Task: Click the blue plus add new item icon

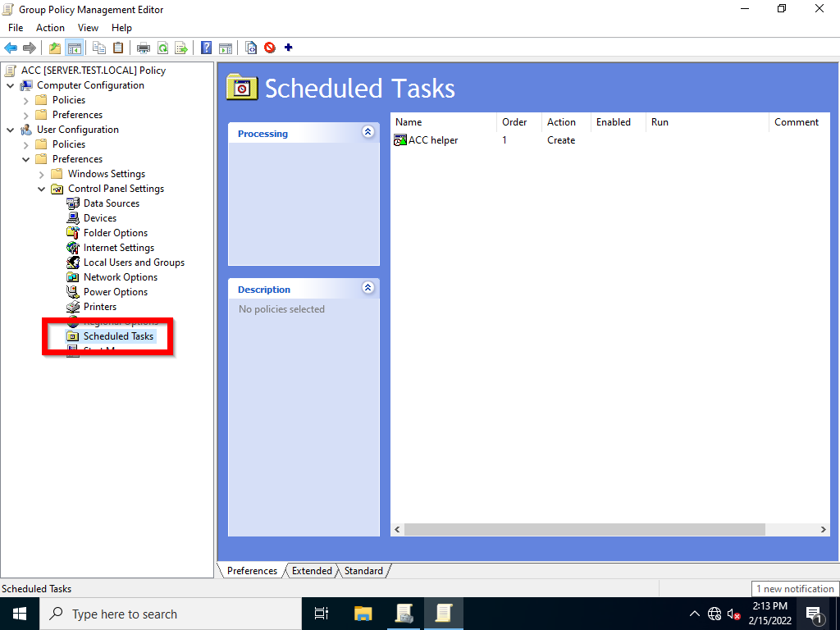Action: (288, 48)
